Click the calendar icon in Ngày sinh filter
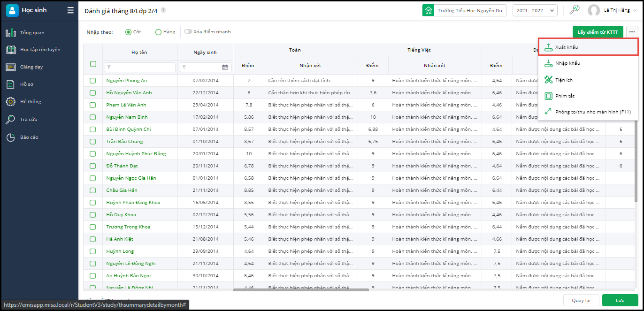Viewport: 644px width, 311px height. [225, 68]
